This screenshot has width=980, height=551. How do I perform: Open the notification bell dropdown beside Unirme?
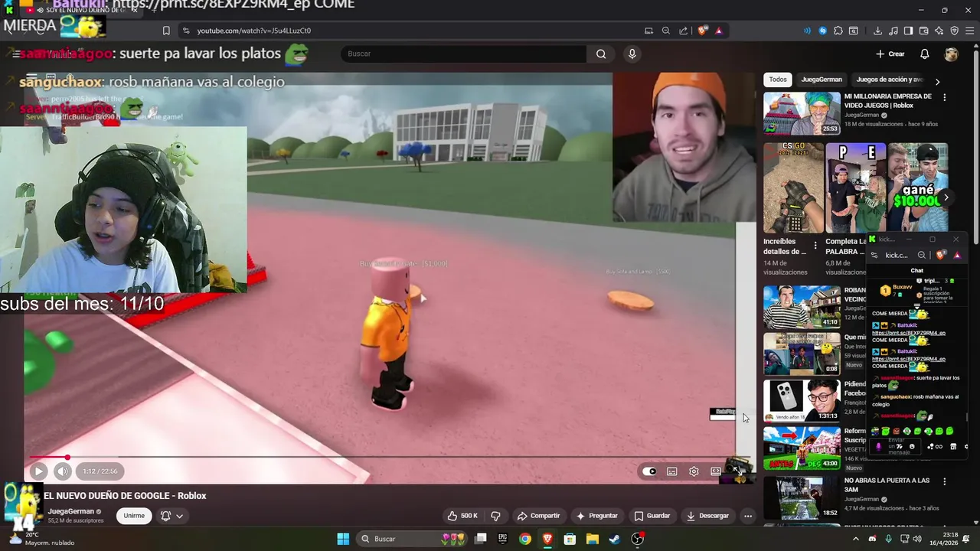pyautogui.click(x=171, y=516)
